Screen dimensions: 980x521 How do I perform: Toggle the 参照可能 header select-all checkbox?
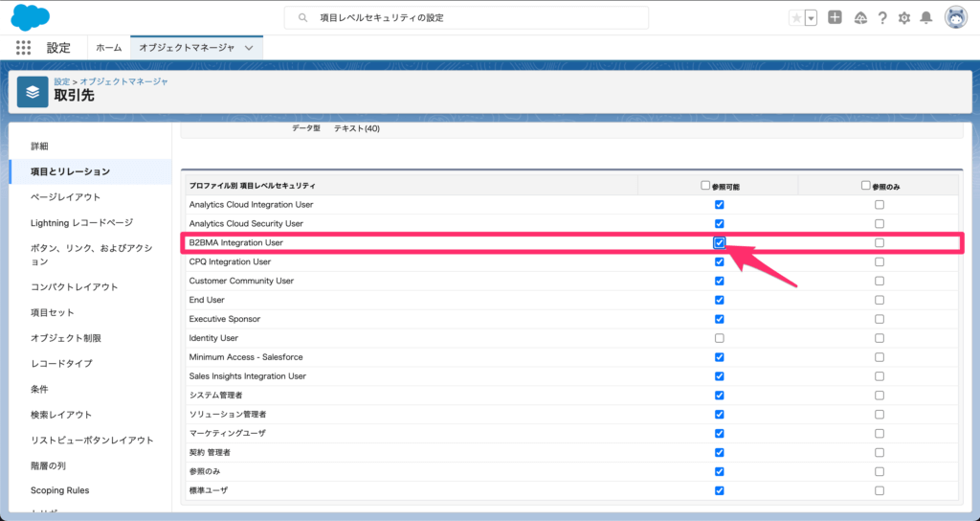tap(705, 185)
